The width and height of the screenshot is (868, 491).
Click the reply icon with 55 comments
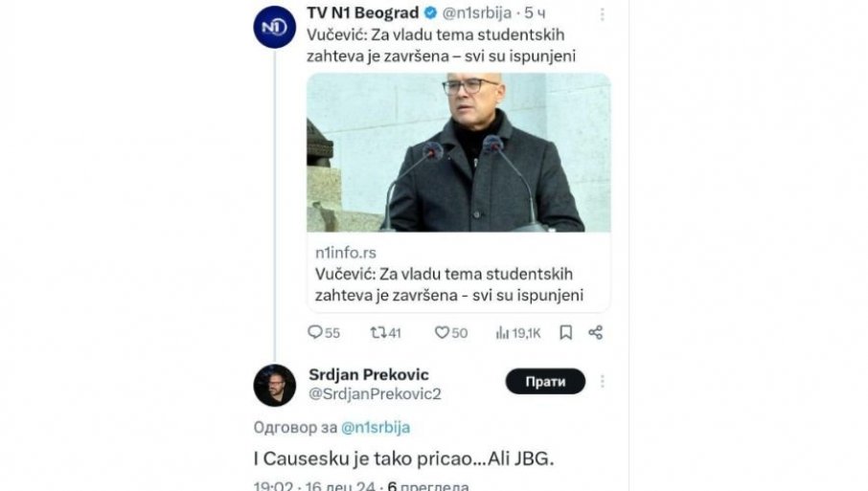pyautogui.click(x=315, y=333)
